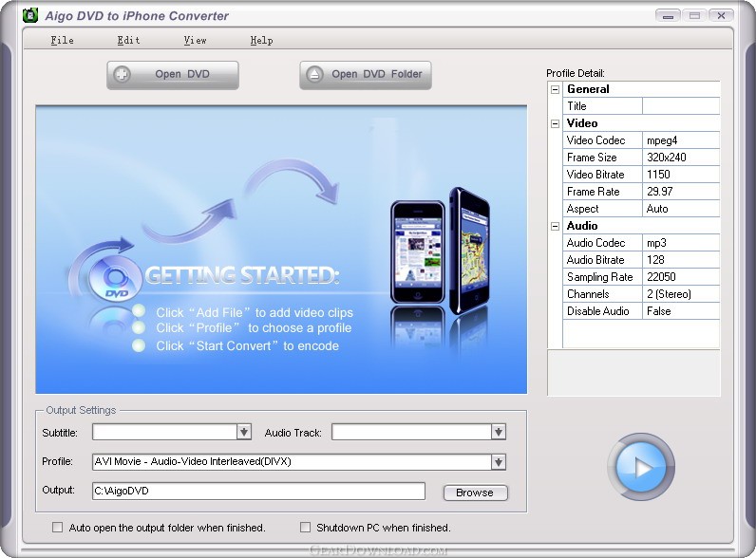Viewport: 756px width, 558px height.
Task: Open the Audio Track dropdown
Action: (x=499, y=432)
